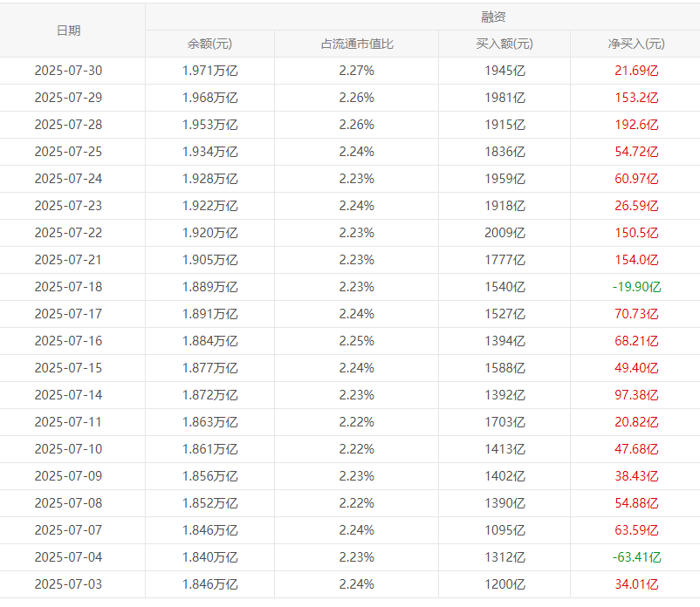Select the 1.872万亿 balance cell
Screen dimensions: 700x607
pos(209,395)
